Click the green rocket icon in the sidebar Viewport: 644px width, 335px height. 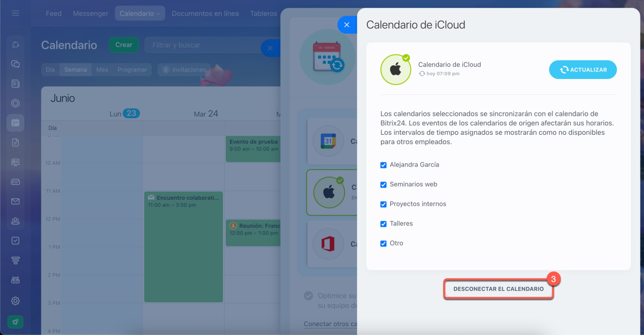click(x=15, y=322)
